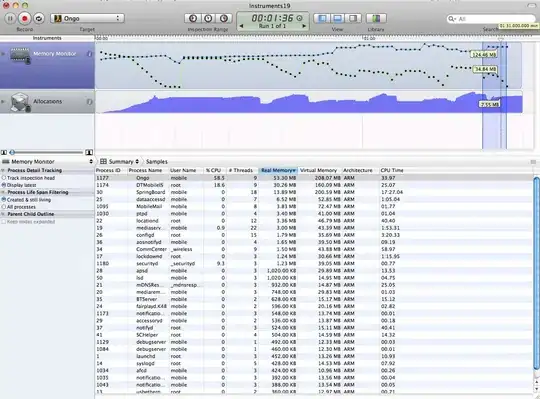Click the zoom-in icon beside track scale slider
Viewport: 540px width, 399px height.
pyautogui.click(x=89, y=152)
